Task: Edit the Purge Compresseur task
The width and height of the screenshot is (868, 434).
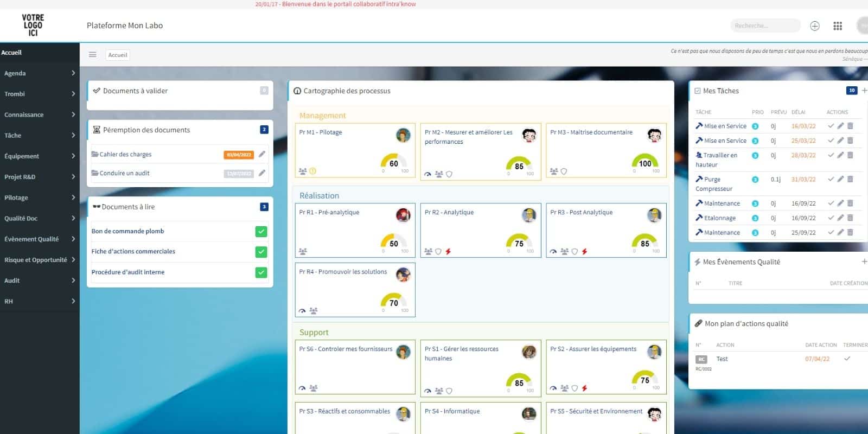Action: coord(840,179)
